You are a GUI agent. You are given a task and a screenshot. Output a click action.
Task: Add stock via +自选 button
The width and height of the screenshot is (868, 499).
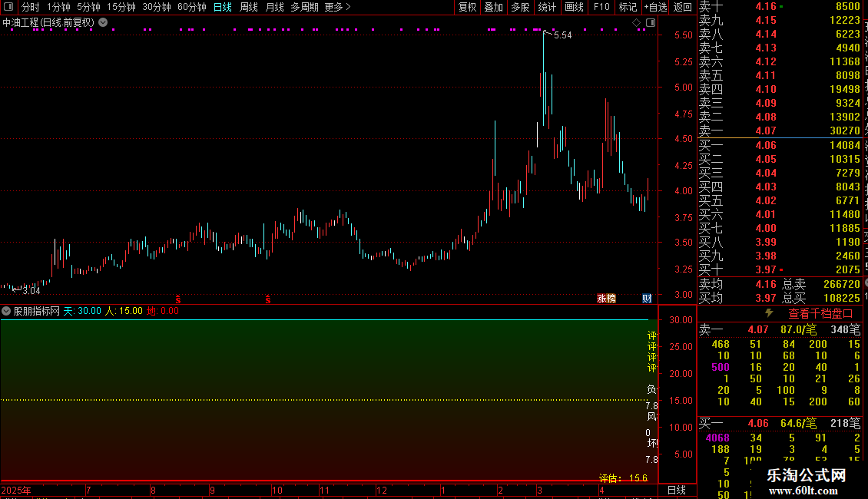(x=655, y=7)
